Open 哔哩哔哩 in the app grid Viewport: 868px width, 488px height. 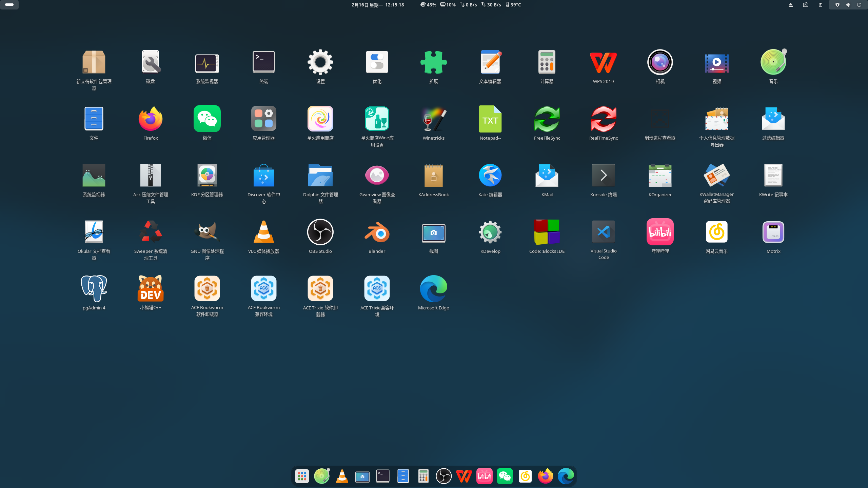[660, 232]
